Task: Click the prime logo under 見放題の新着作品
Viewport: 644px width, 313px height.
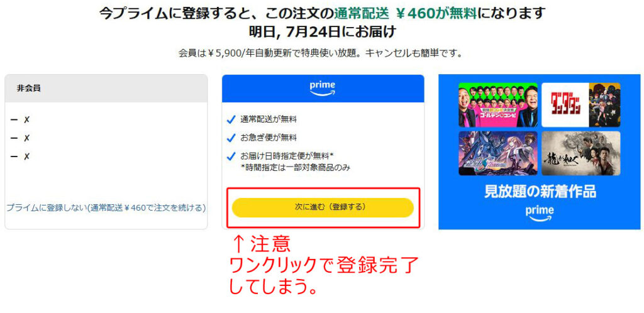Action: [x=539, y=213]
